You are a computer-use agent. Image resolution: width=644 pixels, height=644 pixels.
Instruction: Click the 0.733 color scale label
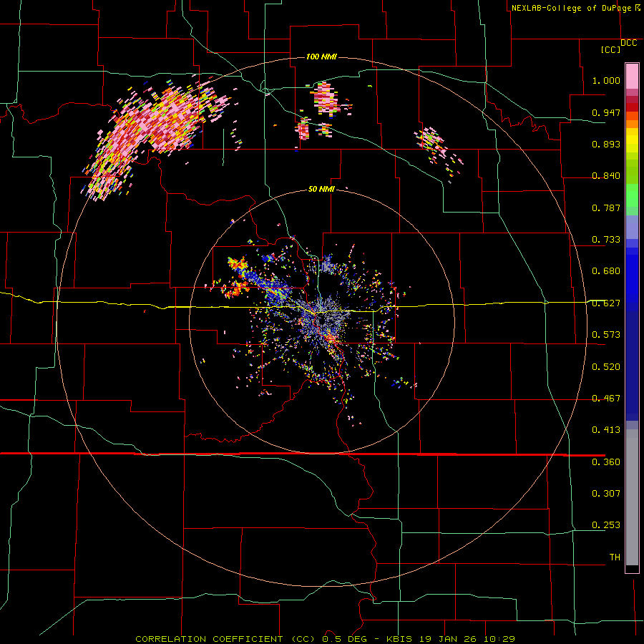606,240
